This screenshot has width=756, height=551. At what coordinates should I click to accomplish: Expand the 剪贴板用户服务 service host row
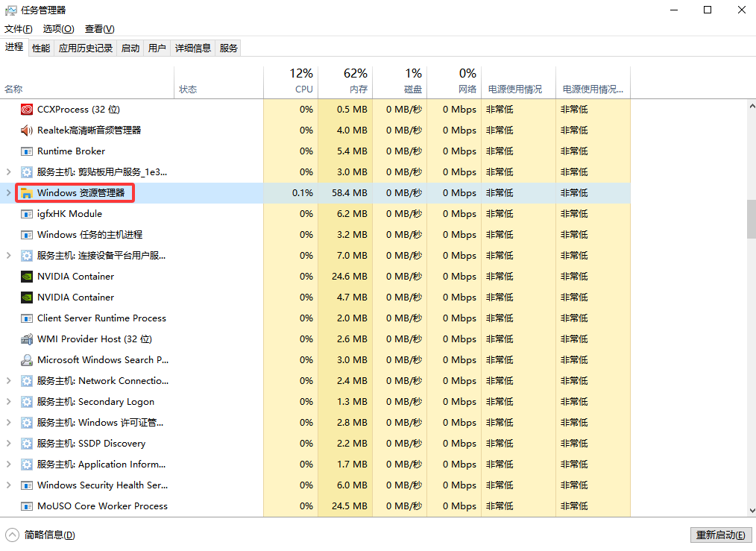(x=8, y=171)
